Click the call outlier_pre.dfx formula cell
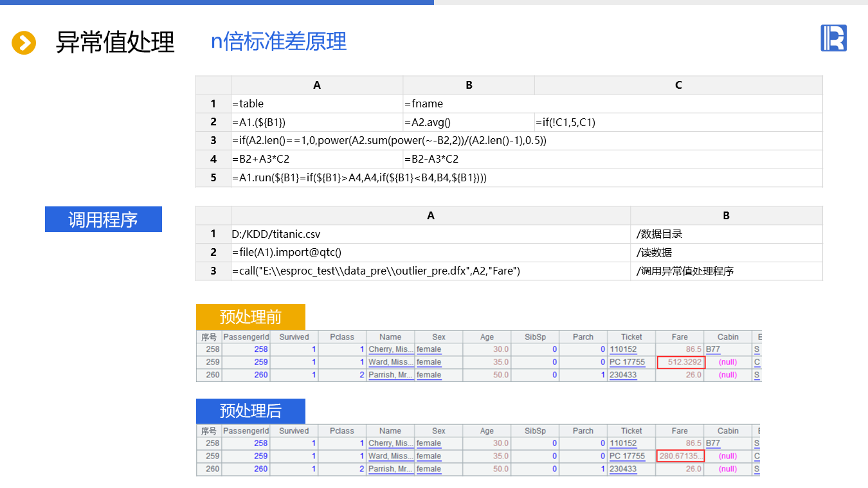The width and height of the screenshot is (868, 488). 430,271
